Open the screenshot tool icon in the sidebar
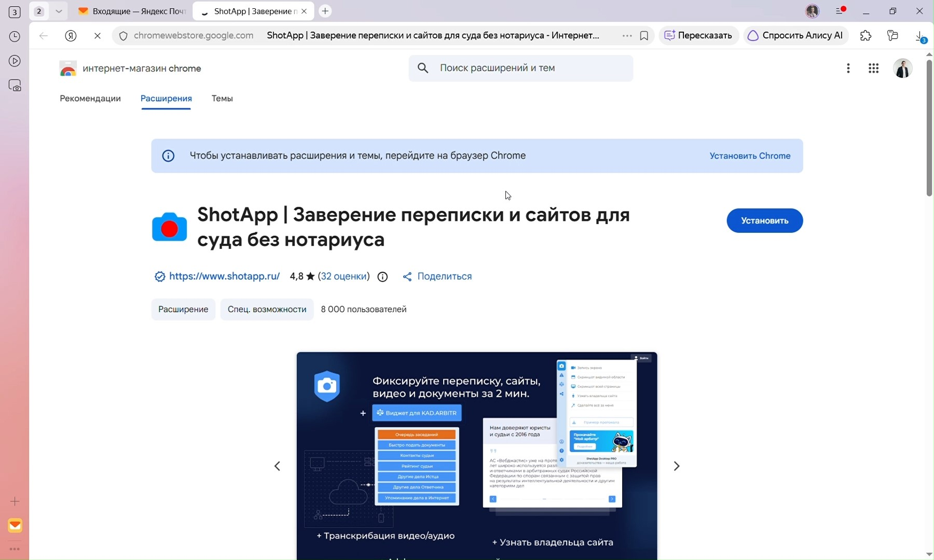The height and width of the screenshot is (560, 934). click(x=16, y=86)
